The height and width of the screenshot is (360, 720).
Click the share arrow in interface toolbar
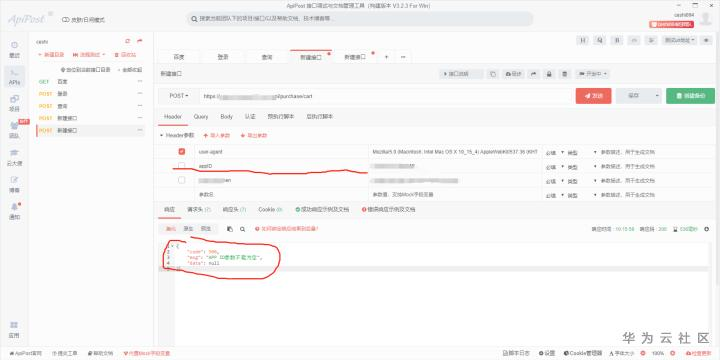pos(533,74)
